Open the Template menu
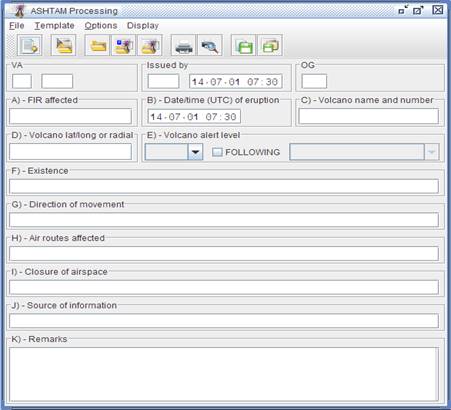 [54, 26]
